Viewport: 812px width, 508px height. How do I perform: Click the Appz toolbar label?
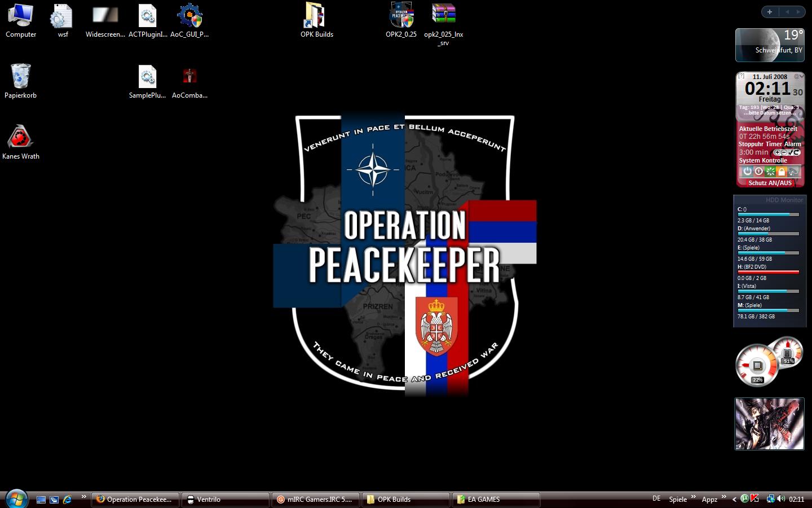[709, 500]
